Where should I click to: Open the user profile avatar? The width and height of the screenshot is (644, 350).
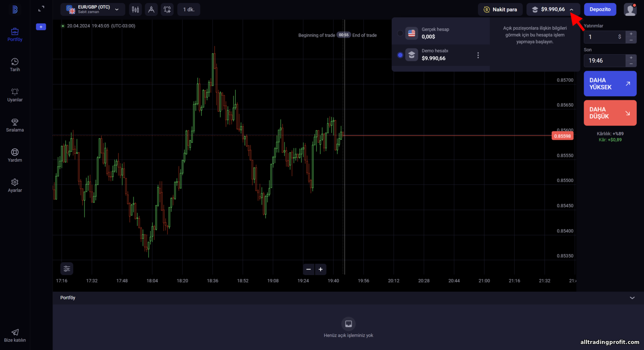pos(630,9)
